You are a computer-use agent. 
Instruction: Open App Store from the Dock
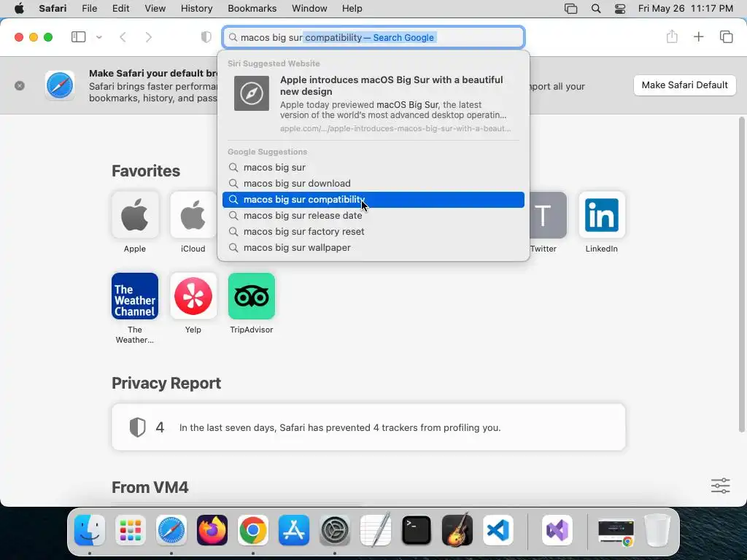pyautogui.click(x=294, y=530)
